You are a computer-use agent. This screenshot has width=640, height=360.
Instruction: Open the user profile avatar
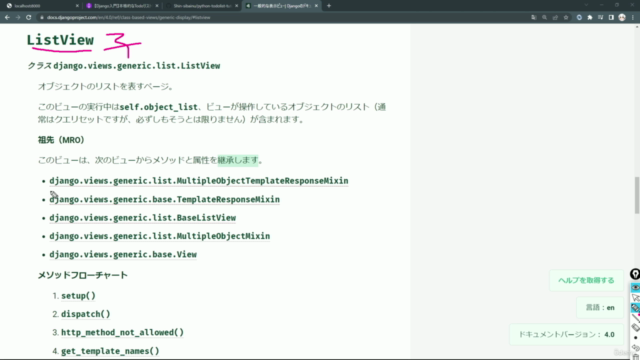click(622, 18)
